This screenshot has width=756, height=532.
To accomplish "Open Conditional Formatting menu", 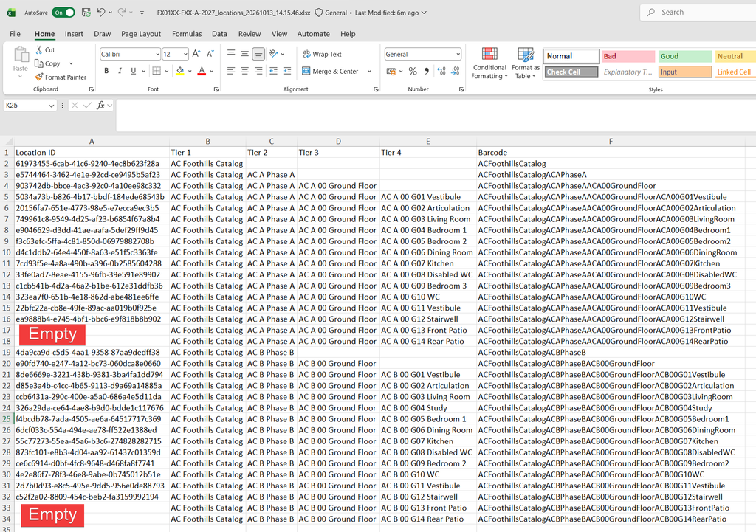I will [x=489, y=63].
